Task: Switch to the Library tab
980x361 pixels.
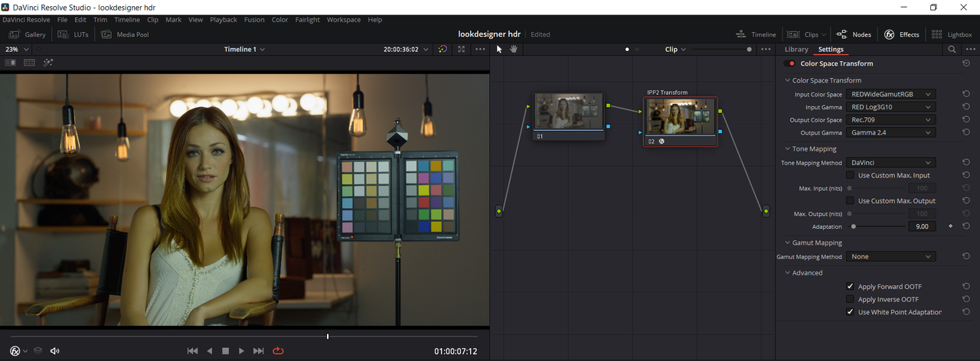Action: point(796,49)
